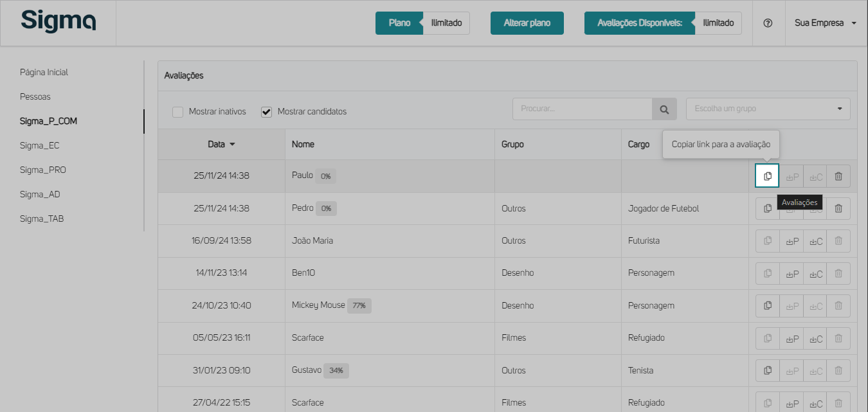This screenshot has height=412, width=868.
Task: Delete Paulo's evaluation with the trash icon
Action: tap(838, 176)
